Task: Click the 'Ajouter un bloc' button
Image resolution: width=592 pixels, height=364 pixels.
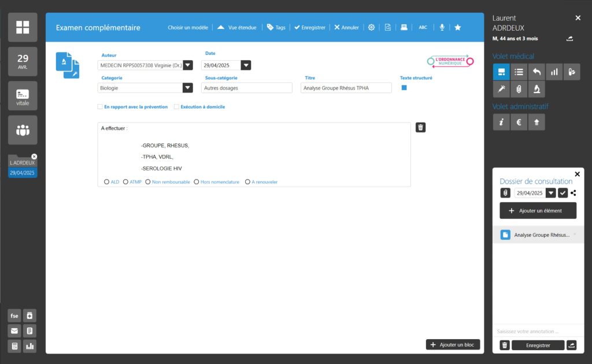Action: 453,345
